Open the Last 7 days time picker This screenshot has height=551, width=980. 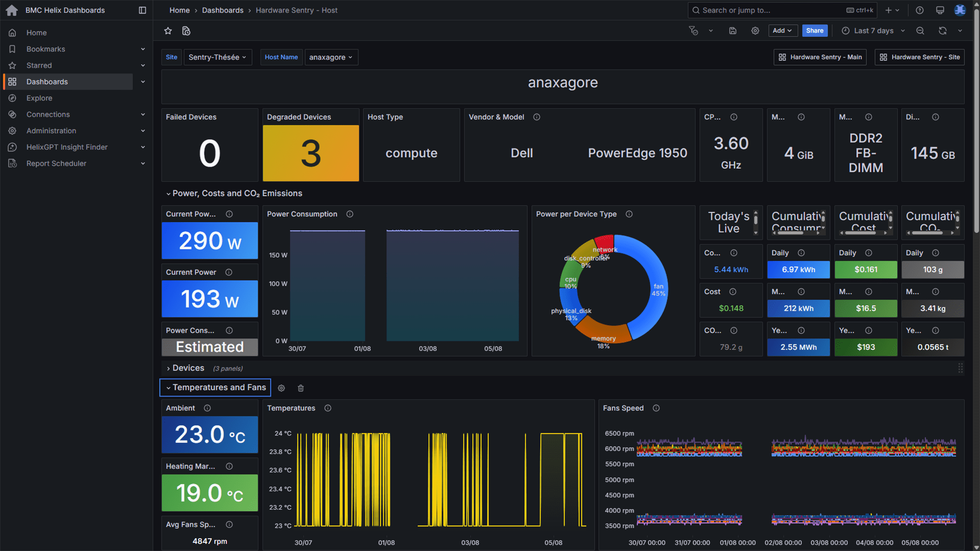873,31
